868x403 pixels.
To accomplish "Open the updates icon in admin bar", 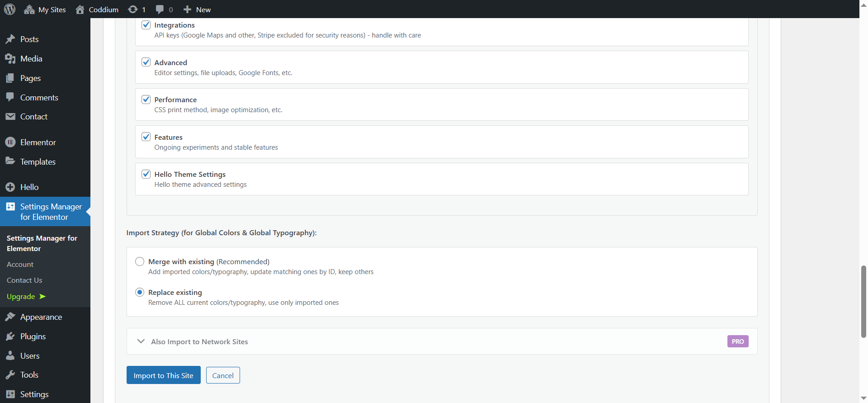I will pos(133,9).
